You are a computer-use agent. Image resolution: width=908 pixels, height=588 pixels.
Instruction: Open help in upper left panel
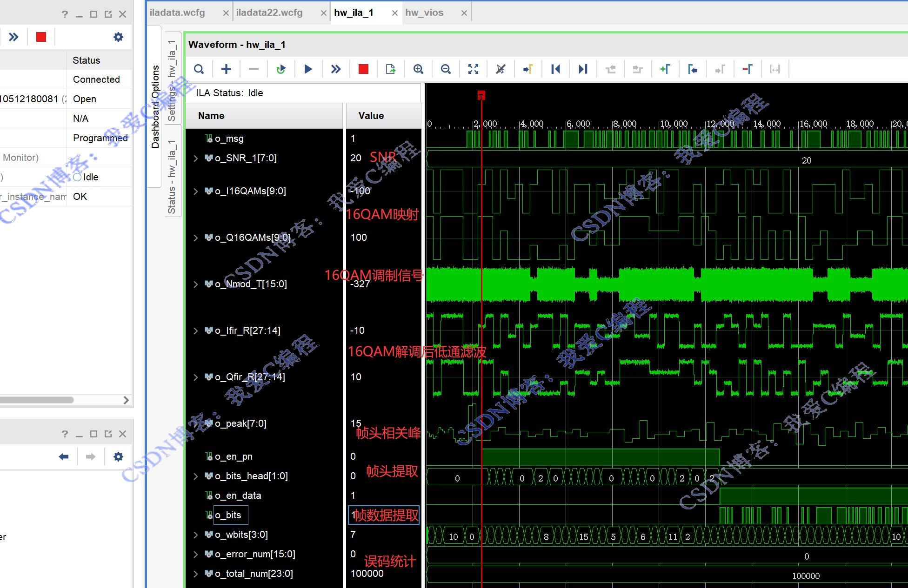pyautogui.click(x=65, y=14)
